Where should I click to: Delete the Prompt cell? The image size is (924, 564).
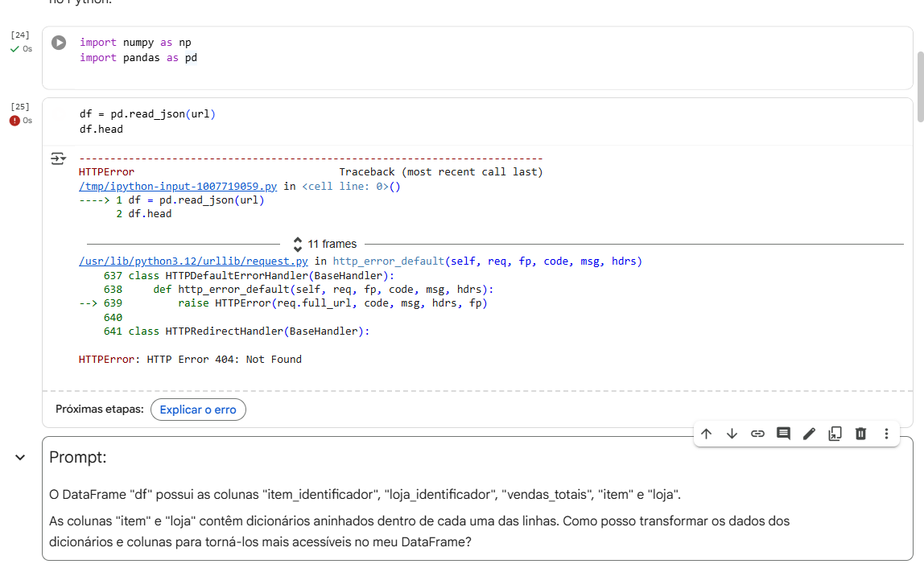(860, 434)
